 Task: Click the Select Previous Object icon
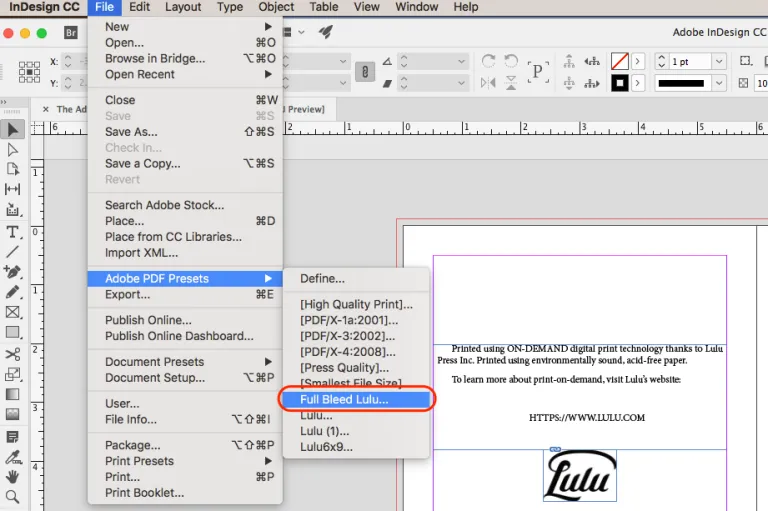pos(592,62)
